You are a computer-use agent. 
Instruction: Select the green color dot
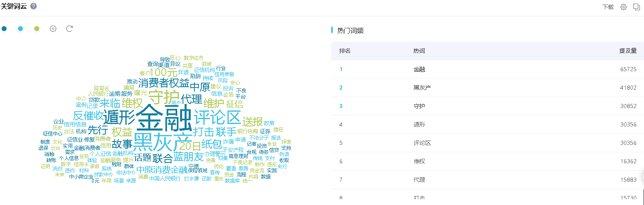[37, 29]
